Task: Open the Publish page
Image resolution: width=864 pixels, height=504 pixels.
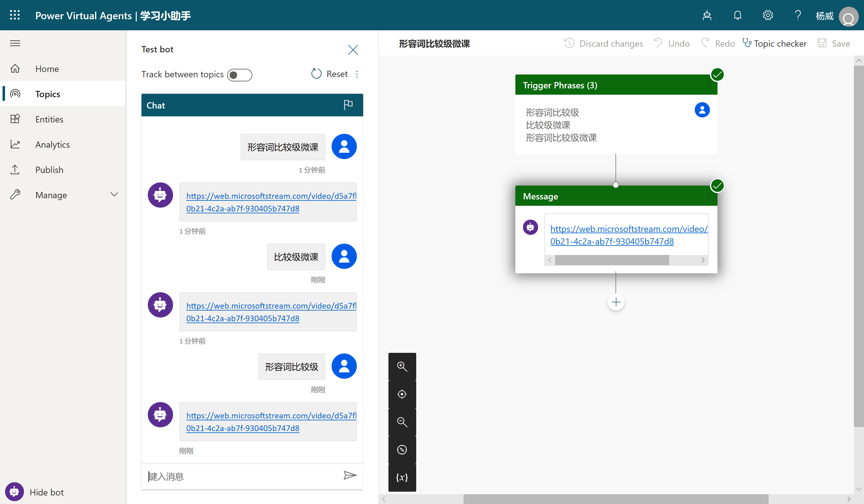Action: click(49, 169)
